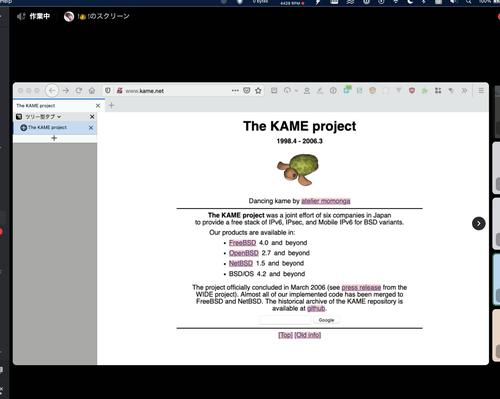This screenshot has height=399, width=500.
Task: Click the teal S extension icon
Action: [x=359, y=90]
